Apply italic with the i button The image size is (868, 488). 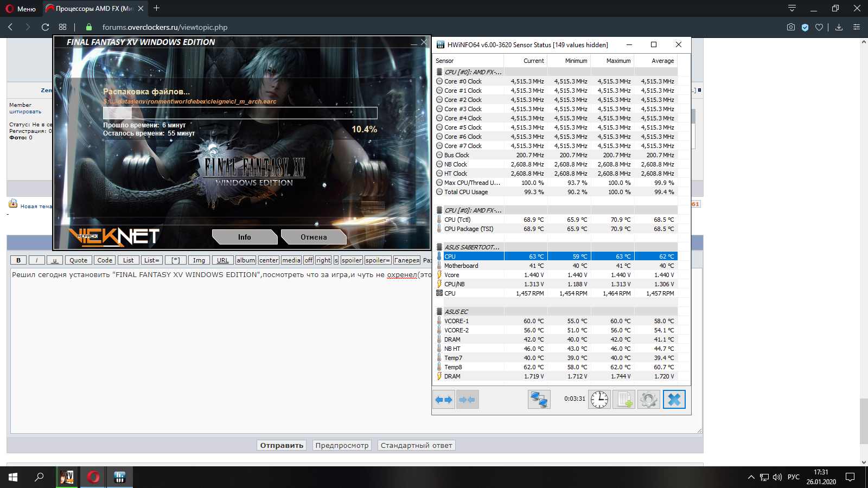click(x=37, y=260)
